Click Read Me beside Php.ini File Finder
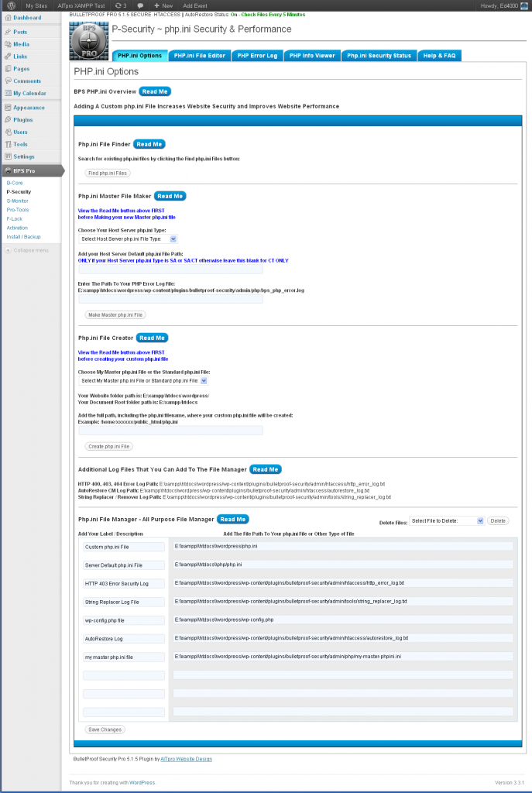The width and height of the screenshot is (532, 793). coord(149,144)
